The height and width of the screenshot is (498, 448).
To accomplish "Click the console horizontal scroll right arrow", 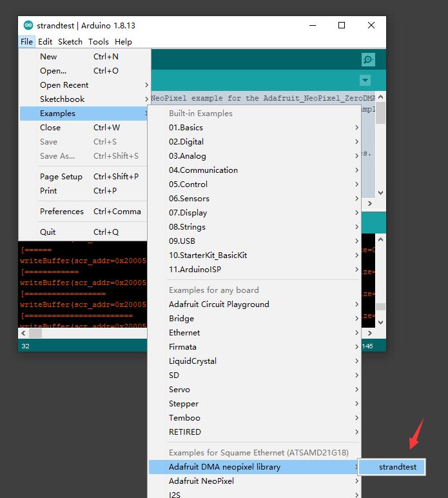I will tap(369, 333).
